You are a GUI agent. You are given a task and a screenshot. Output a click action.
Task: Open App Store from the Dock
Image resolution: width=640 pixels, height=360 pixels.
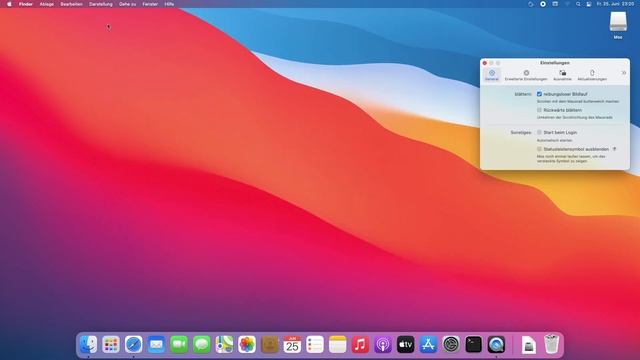tap(428, 344)
